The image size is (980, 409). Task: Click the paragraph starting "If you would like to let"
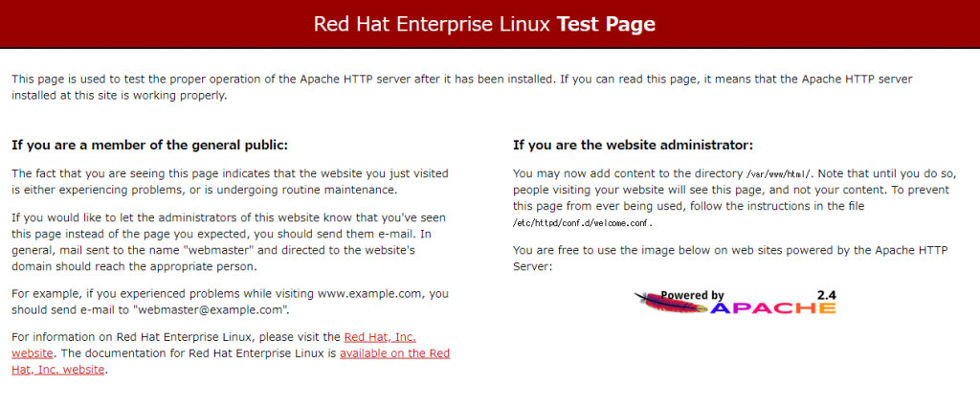pos(229,242)
